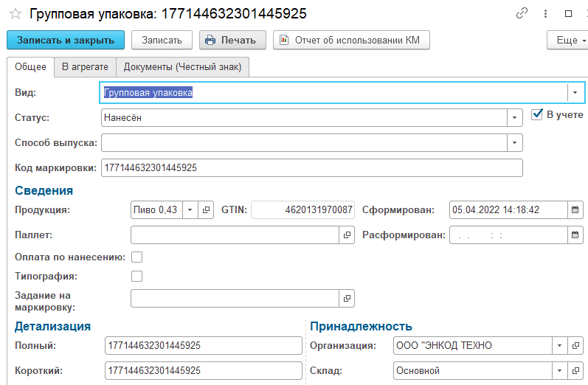Open the Способ выпуска dropdown
588x385 pixels.
(x=514, y=142)
